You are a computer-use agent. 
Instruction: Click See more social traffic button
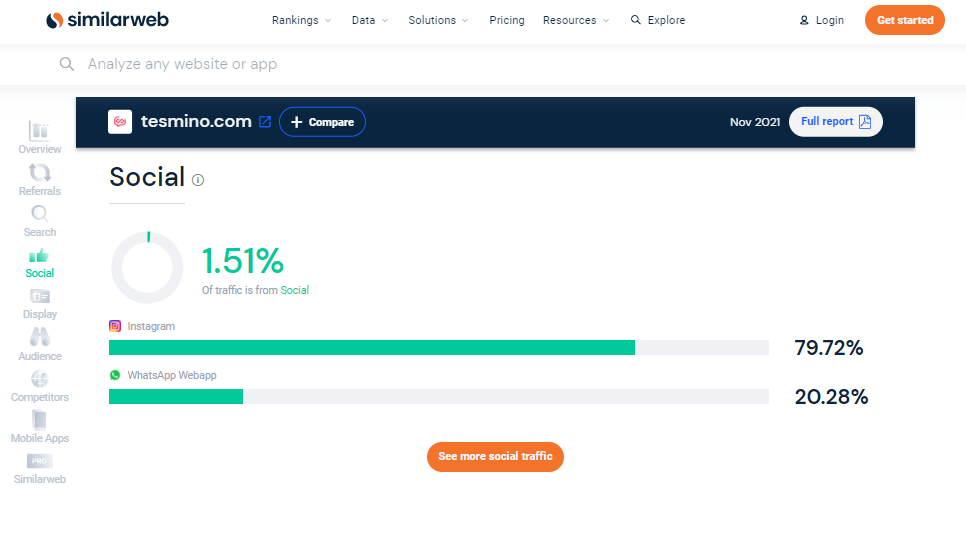coord(495,457)
